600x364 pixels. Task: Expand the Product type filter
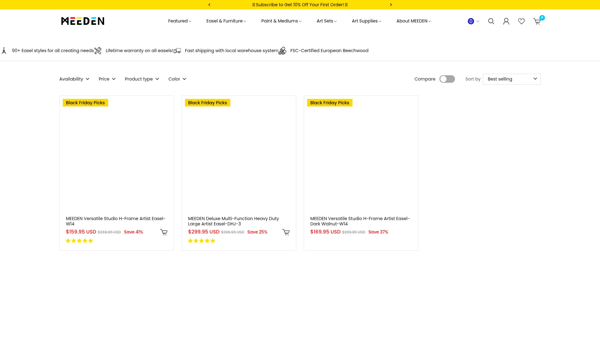click(x=142, y=79)
